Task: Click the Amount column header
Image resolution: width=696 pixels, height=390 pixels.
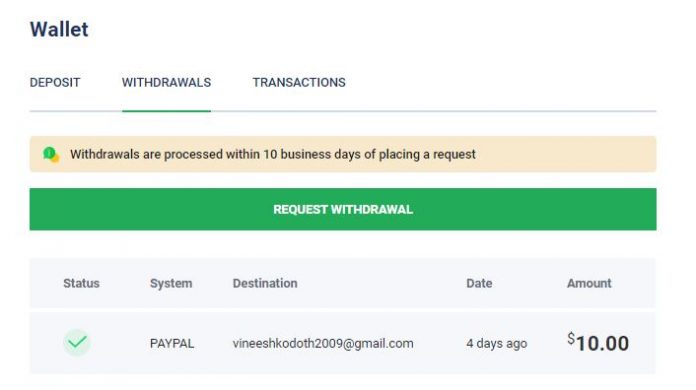Action: coord(589,283)
